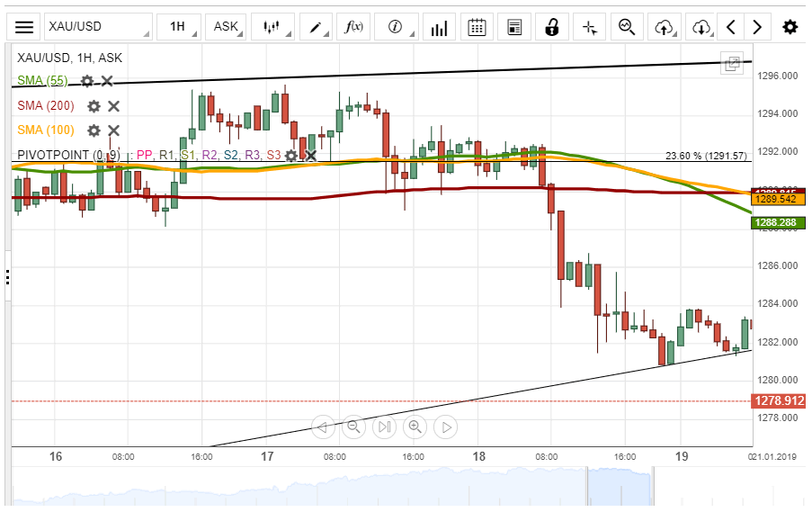Viewport: 812px width, 512px height.
Task: Click the SMA (200) indicator label
Action: point(46,105)
